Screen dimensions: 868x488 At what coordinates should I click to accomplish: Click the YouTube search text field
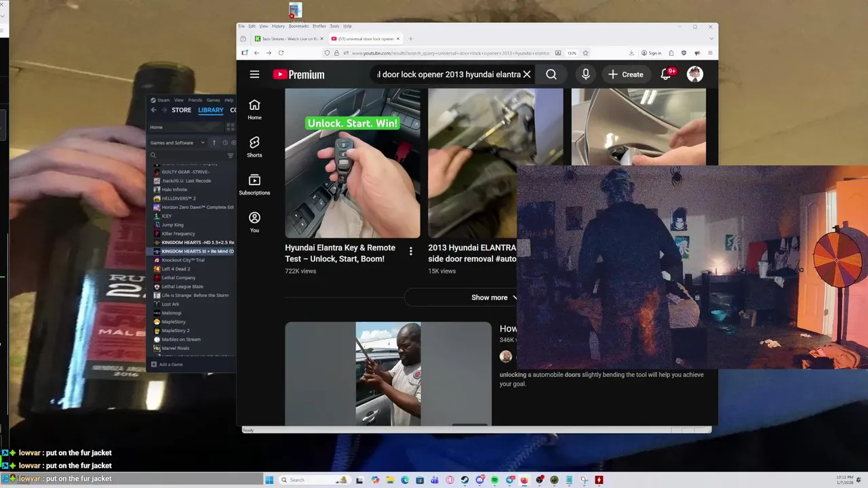(448, 75)
